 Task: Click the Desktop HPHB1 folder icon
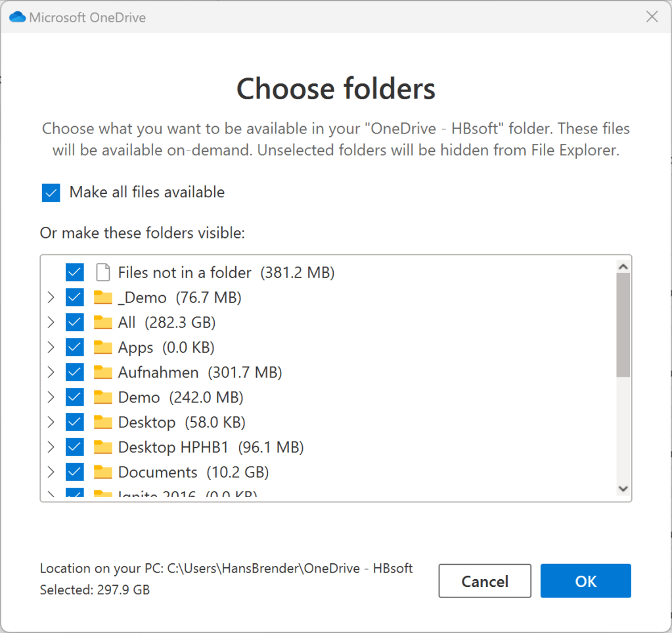102,448
